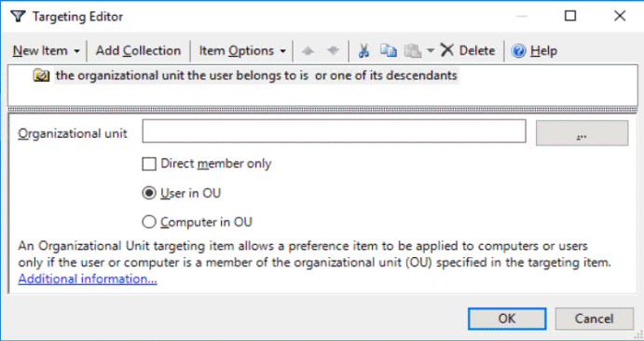This screenshot has width=644, height=341.
Task: Select User in OU radio button
Action: click(149, 193)
